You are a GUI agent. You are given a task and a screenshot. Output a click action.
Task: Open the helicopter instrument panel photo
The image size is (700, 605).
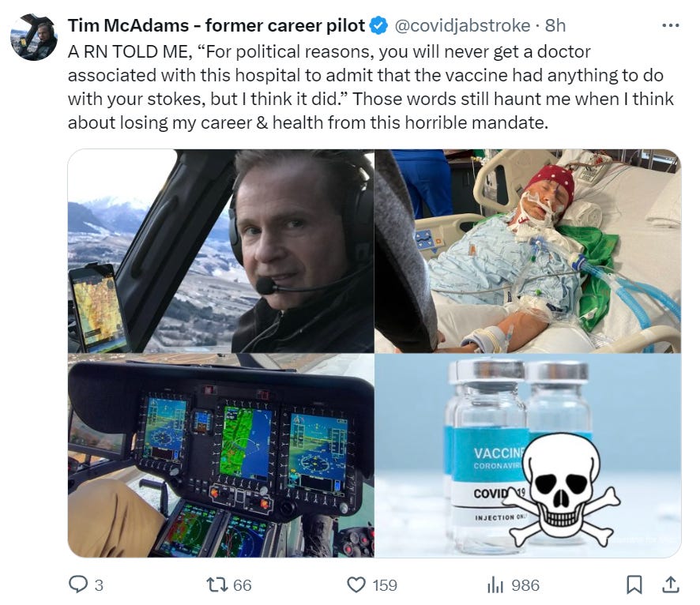click(x=221, y=456)
